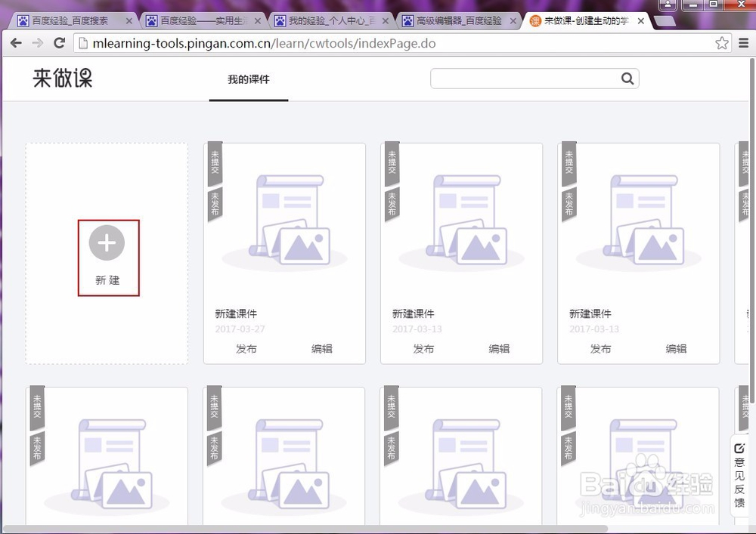
Task: Open the 意见反馈 feedback widget
Action: [739, 476]
